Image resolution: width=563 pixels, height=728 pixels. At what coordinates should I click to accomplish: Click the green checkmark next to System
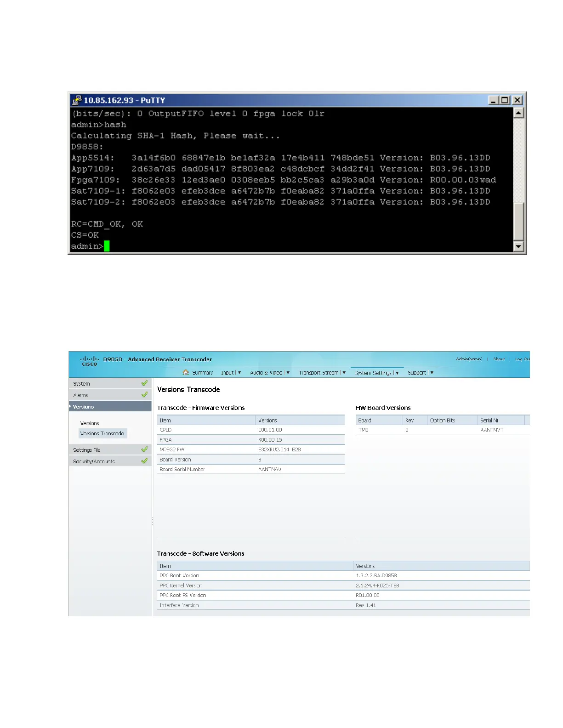click(x=144, y=383)
